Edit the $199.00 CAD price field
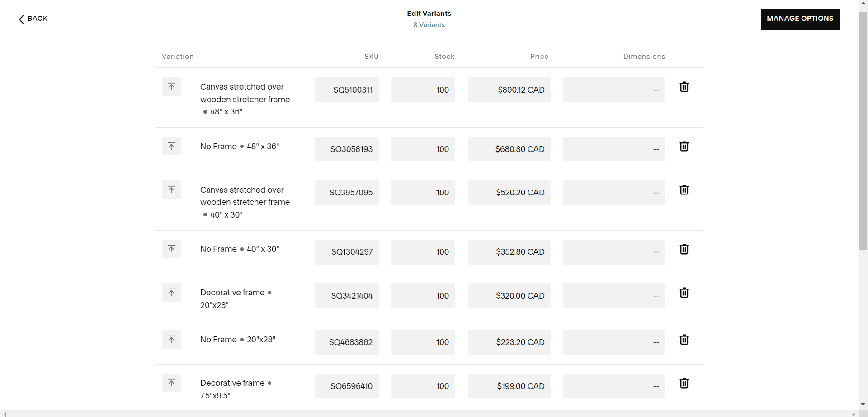The width and height of the screenshot is (868, 417). coord(509,386)
